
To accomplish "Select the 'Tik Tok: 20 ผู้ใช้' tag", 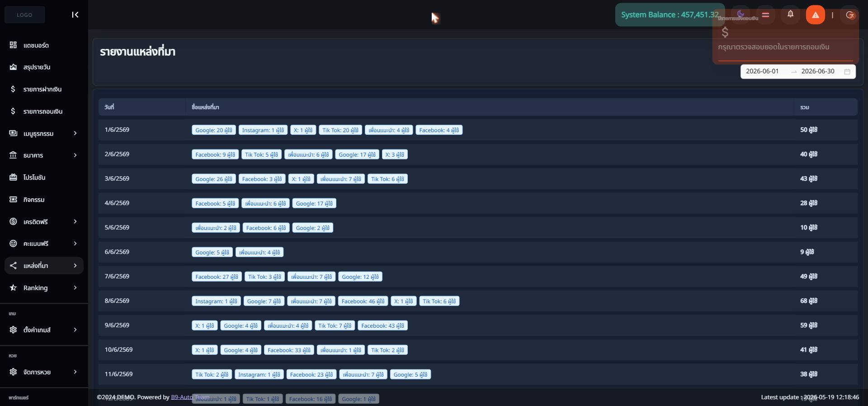I will tap(340, 130).
